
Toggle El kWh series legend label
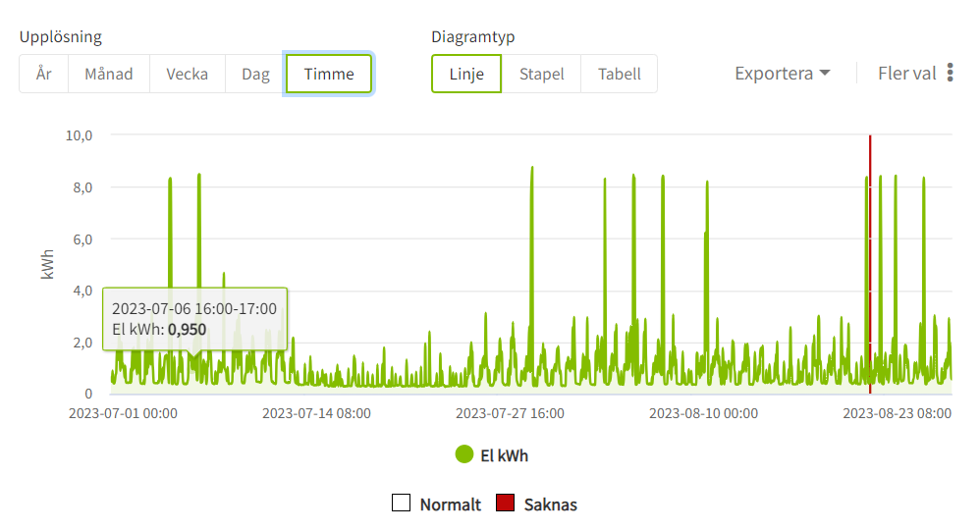505,455
